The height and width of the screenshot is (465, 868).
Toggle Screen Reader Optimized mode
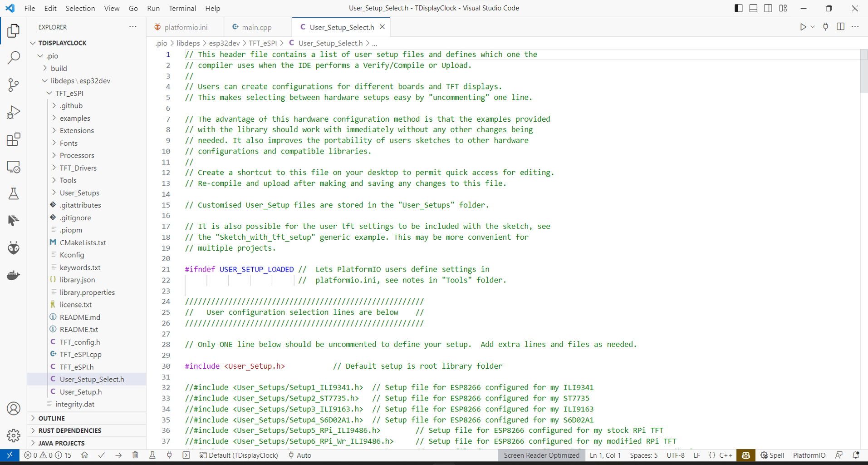tap(541, 455)
